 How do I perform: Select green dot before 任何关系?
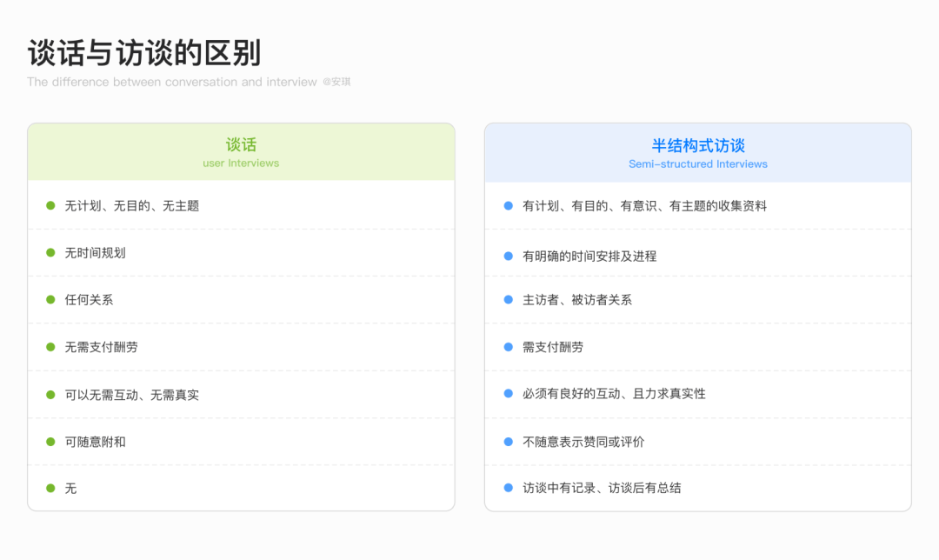coord(51,299)
